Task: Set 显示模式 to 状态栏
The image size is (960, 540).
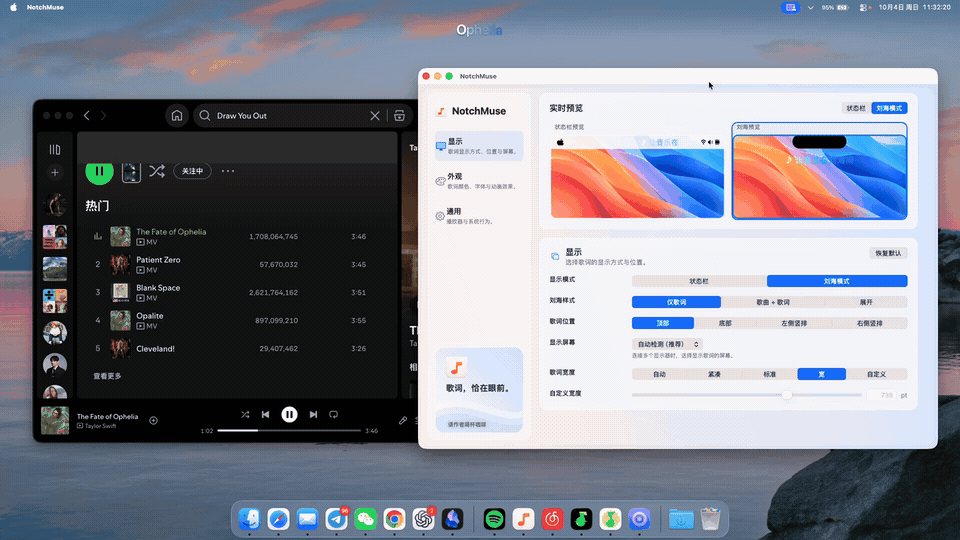Action: click(699, 281)
